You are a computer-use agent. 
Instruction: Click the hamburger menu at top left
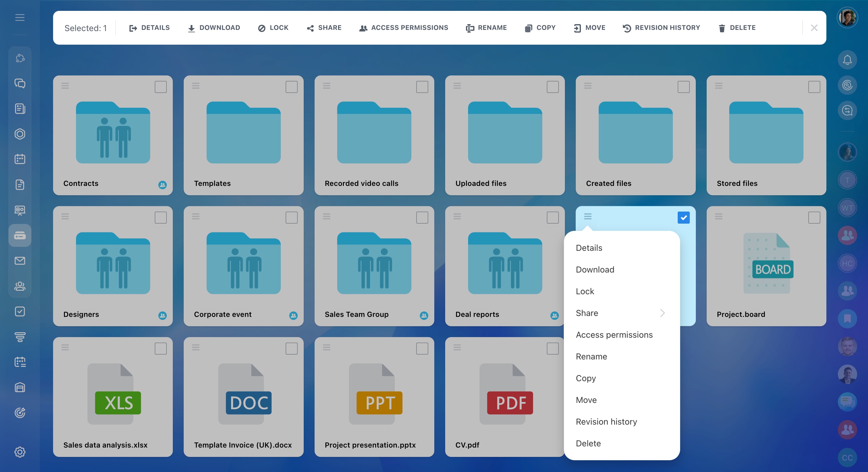(x=20, y=18)
